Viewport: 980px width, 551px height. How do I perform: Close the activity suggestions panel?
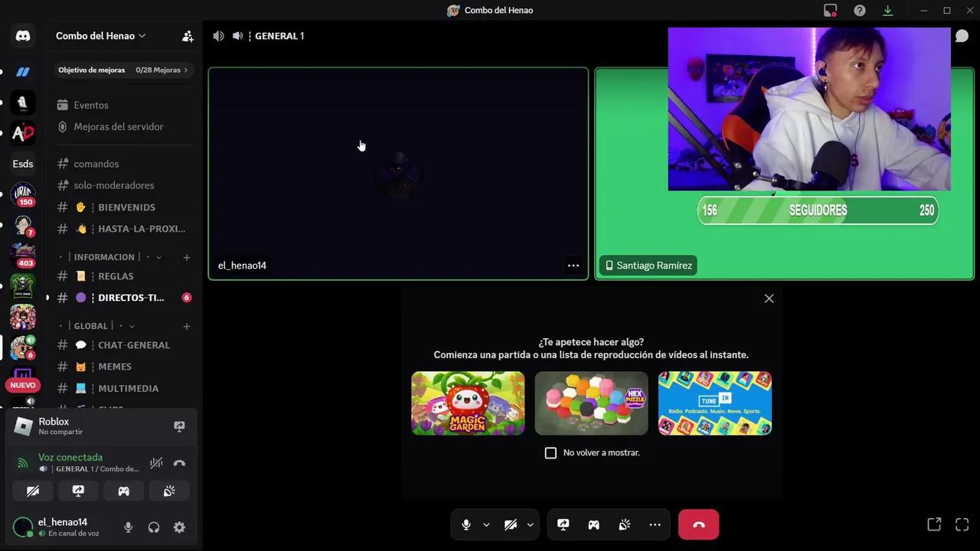coord(769,298)
